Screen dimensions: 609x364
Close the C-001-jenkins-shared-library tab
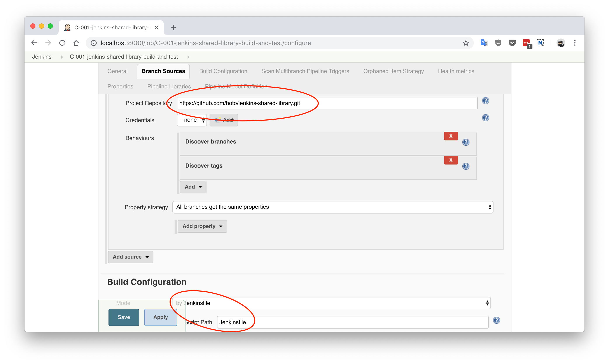click(156, 28)
